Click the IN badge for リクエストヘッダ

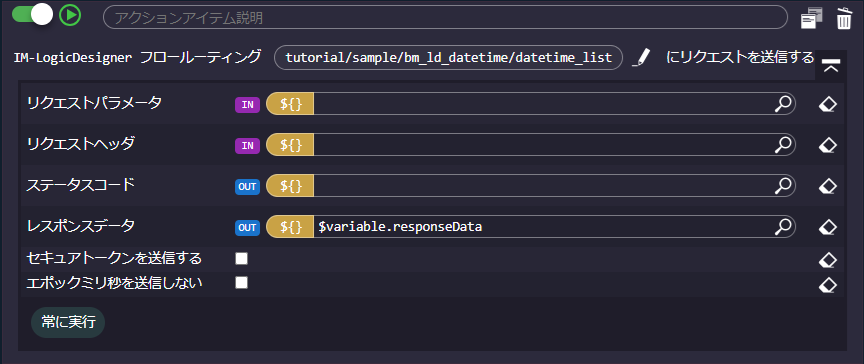tap(247, 145)
